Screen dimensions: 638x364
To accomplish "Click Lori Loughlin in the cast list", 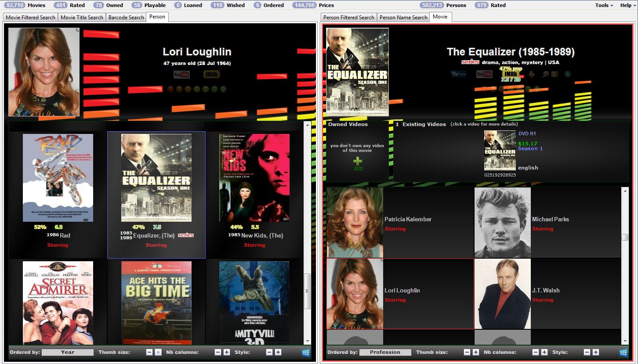I will click(400, 294).
